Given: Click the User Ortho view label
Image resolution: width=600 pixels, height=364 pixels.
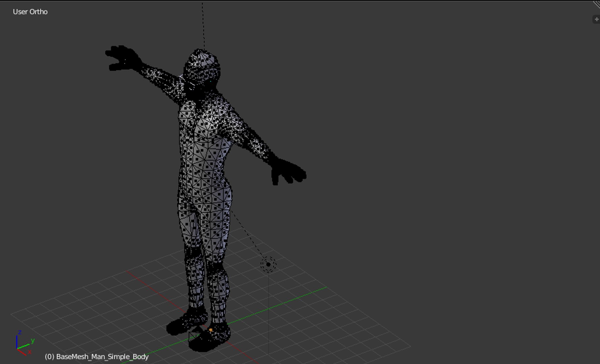Looking at the screenshot, I should [x=30, y=11].
